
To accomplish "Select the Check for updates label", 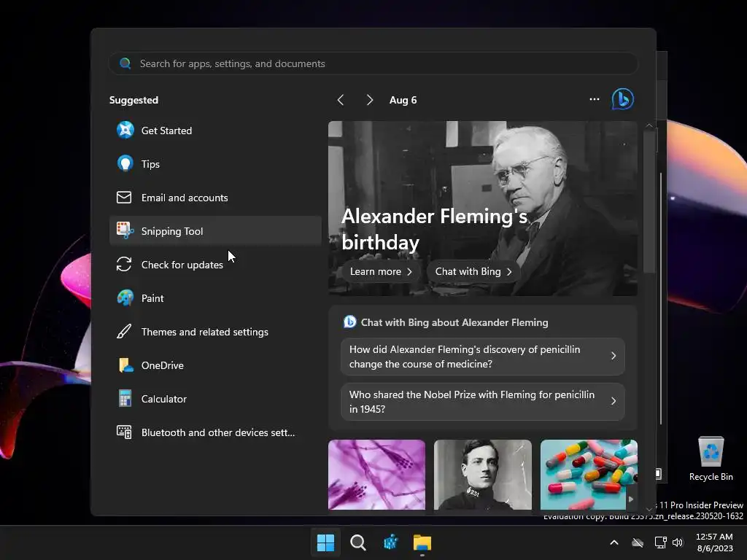I will [182, 265].
